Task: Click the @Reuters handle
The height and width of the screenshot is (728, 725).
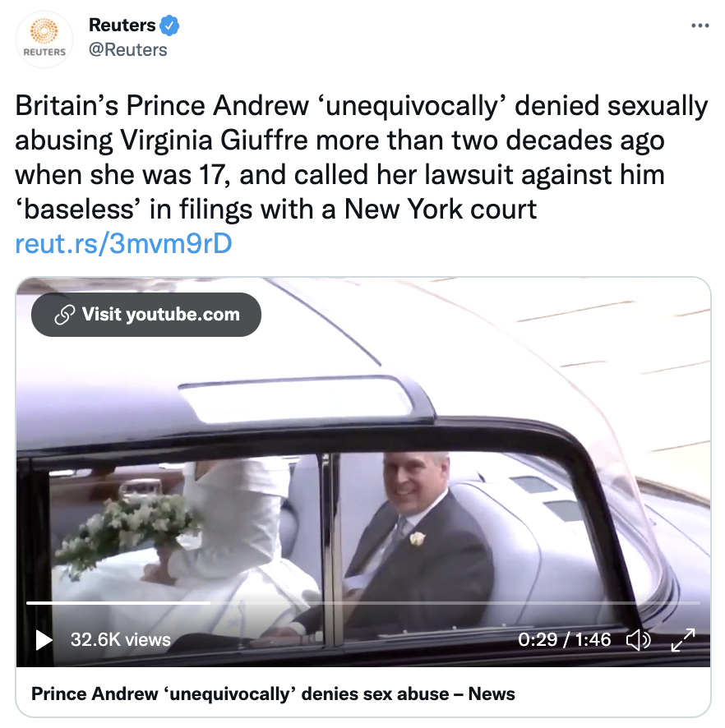Action: click(127, 49)
